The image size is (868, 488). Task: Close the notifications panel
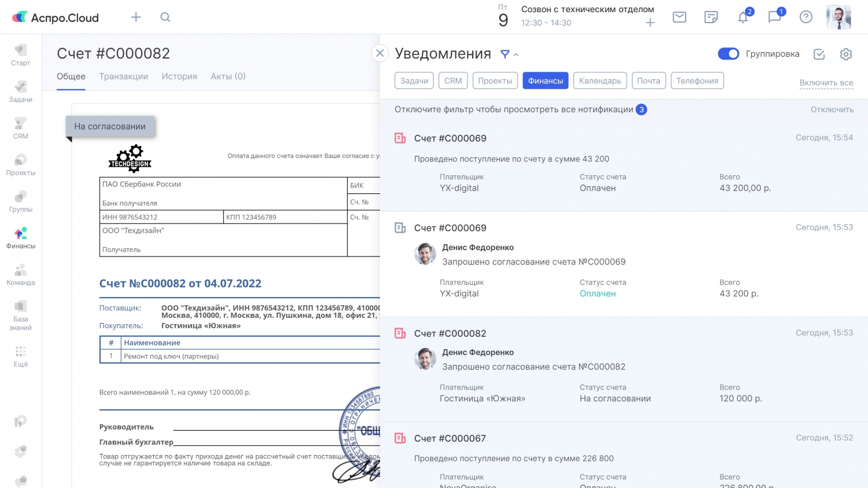380,53
